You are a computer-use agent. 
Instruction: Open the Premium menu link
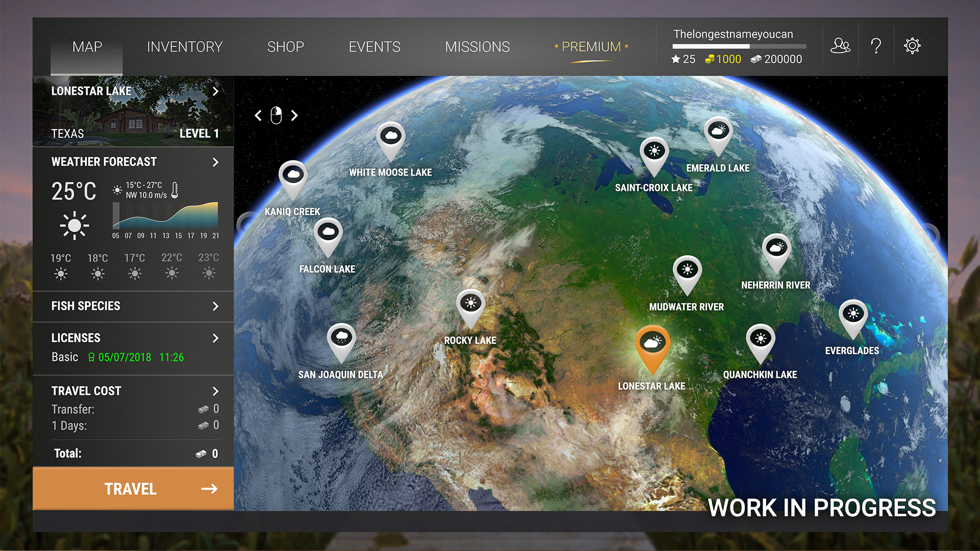591,47
